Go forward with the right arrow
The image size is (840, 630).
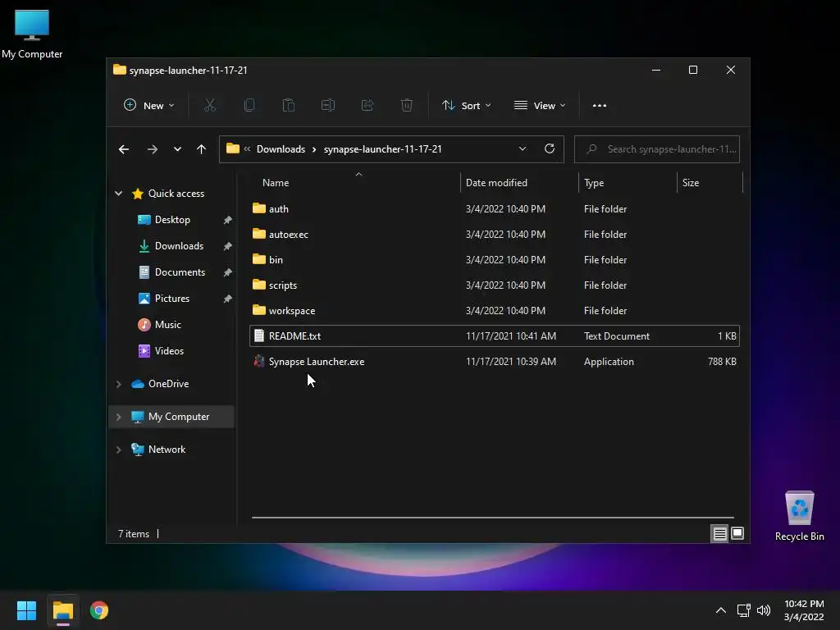click(x=152, y=149)
